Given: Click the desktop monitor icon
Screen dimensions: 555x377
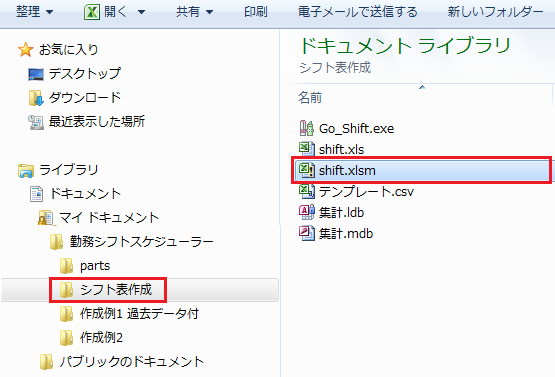Looking at the screenshot, I should pos(36,74).
